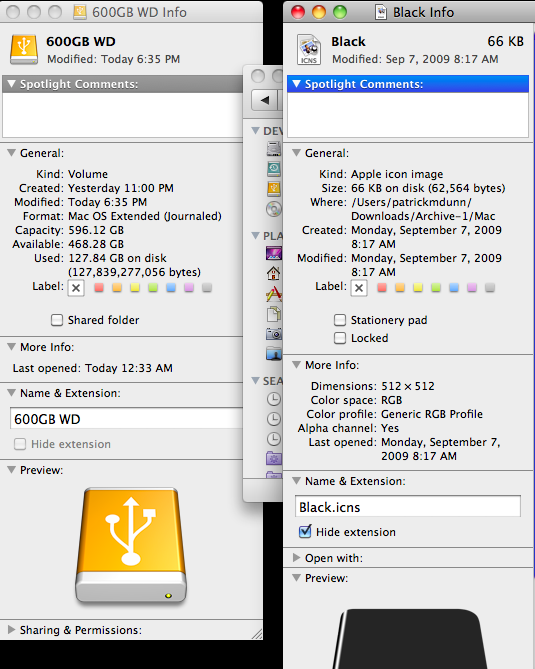Apply orange label in Black Info
This screenshot has width=535, height=669.
point(400,288)
